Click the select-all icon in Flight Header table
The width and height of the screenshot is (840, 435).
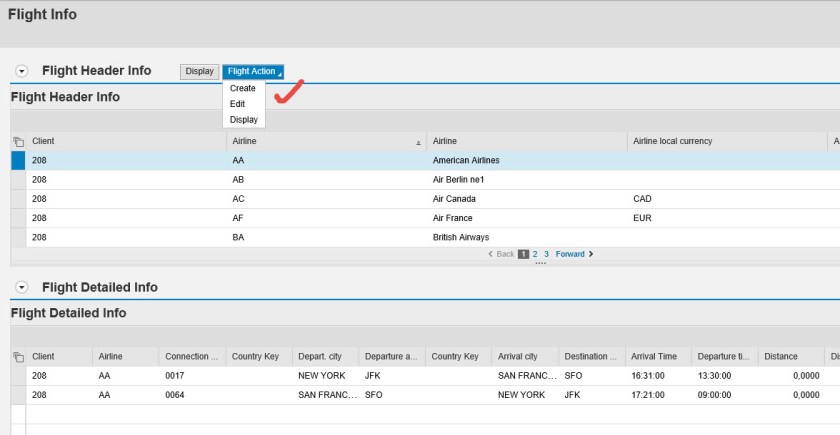[17, 142]
